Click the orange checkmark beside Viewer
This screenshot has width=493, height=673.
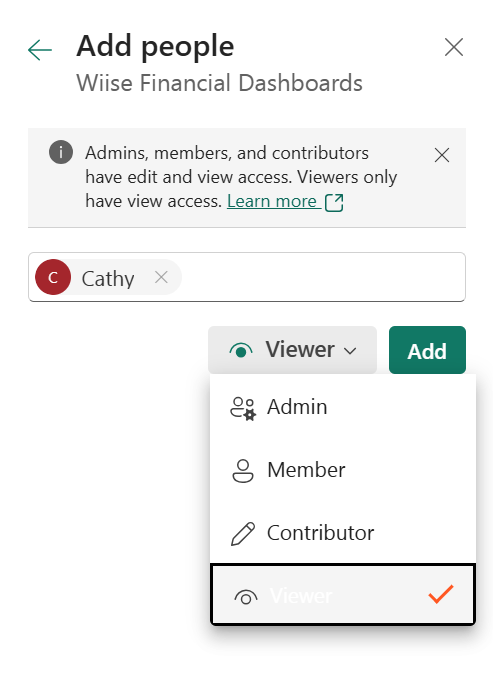point(441,594)
